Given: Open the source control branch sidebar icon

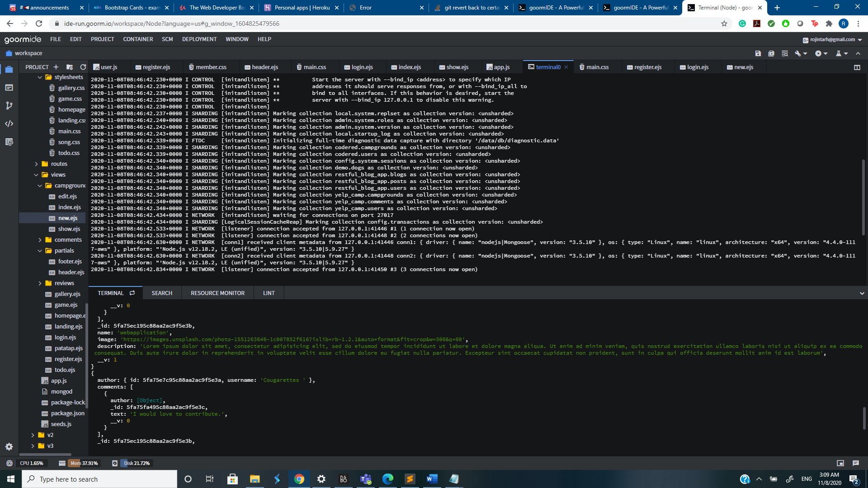Looking at the screenshot, I should coord(9,106).
